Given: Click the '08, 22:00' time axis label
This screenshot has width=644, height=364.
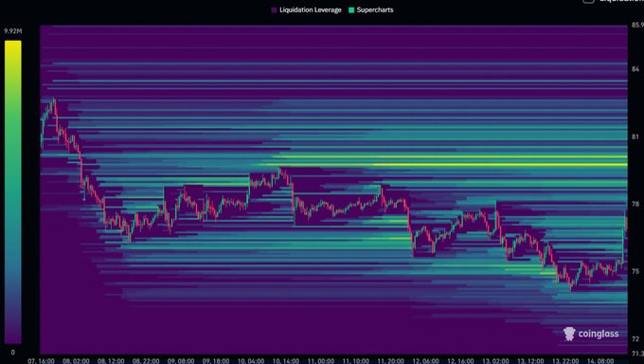Looking at the screenshot, I should click(146, 361).
